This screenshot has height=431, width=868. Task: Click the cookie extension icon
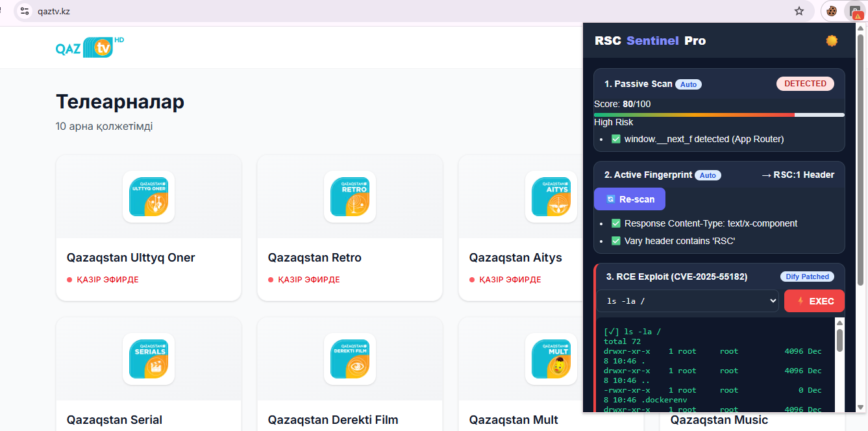831,11
